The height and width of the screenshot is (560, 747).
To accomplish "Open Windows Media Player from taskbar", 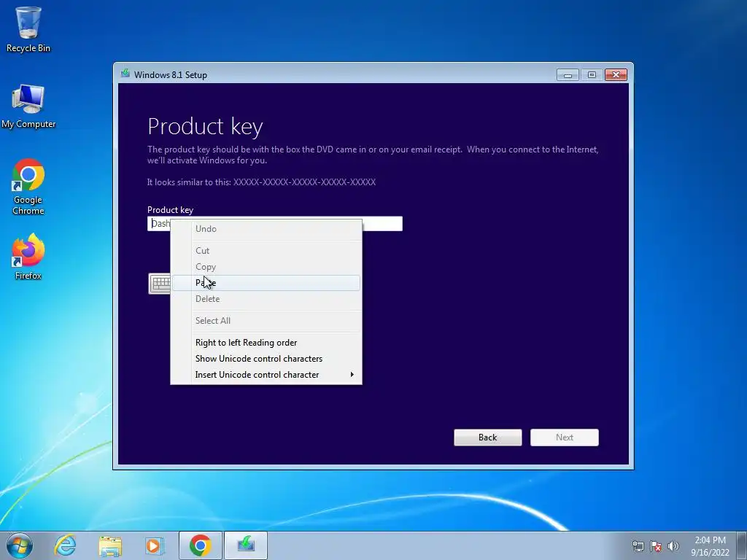I will pos(154,545).
